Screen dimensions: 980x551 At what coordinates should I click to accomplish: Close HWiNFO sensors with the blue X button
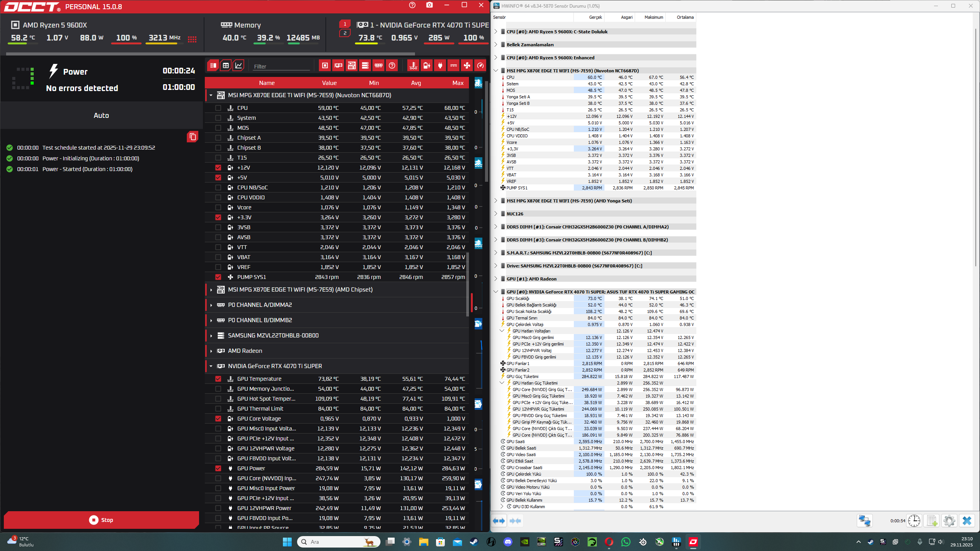coord(967,520)
